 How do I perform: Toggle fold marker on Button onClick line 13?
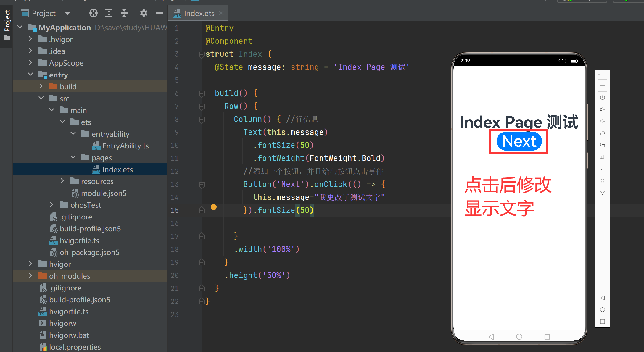click(x=202, y=185)
